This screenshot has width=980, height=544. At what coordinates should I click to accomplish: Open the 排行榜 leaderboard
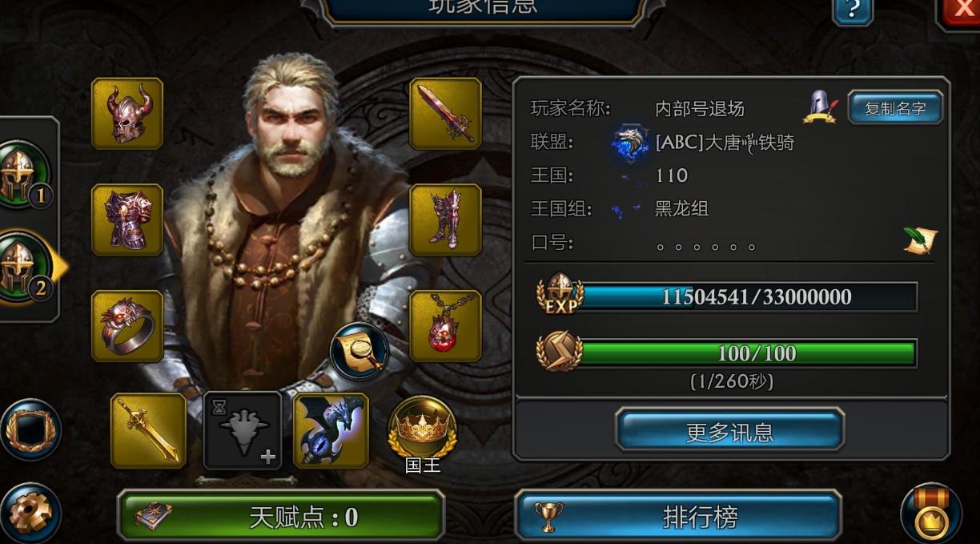click(679, 517)
